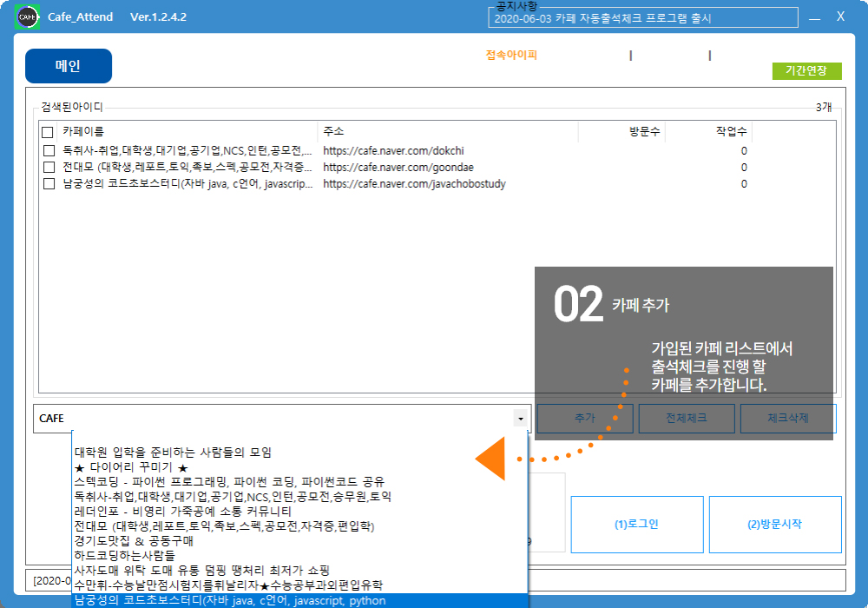868x608 pixels.
Task: Open the CAFE combo box arrow
Action: [520, 419]
